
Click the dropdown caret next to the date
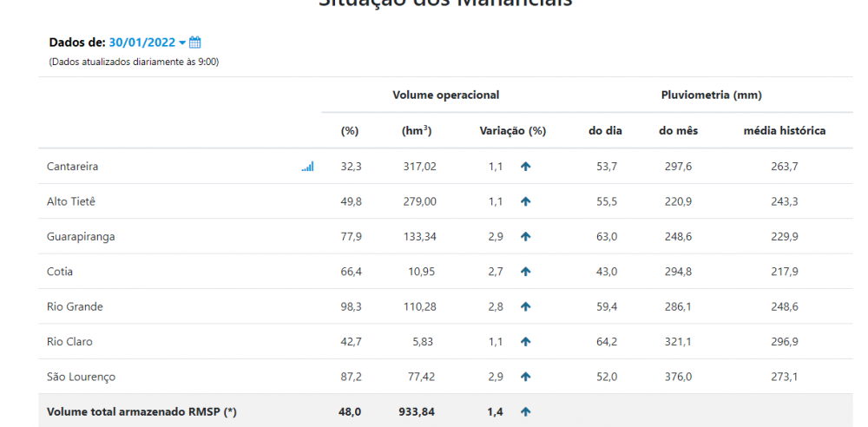pos(182,43)
